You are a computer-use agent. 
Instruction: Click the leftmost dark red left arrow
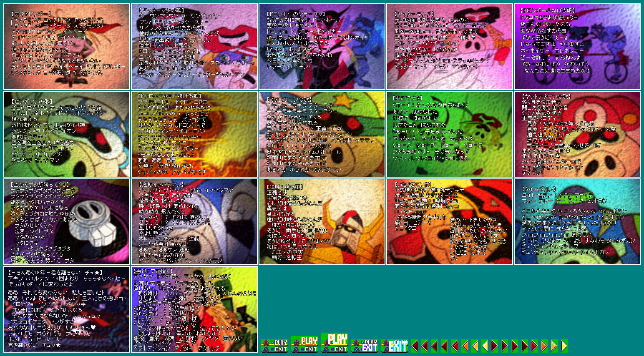[x=415, y=346]
